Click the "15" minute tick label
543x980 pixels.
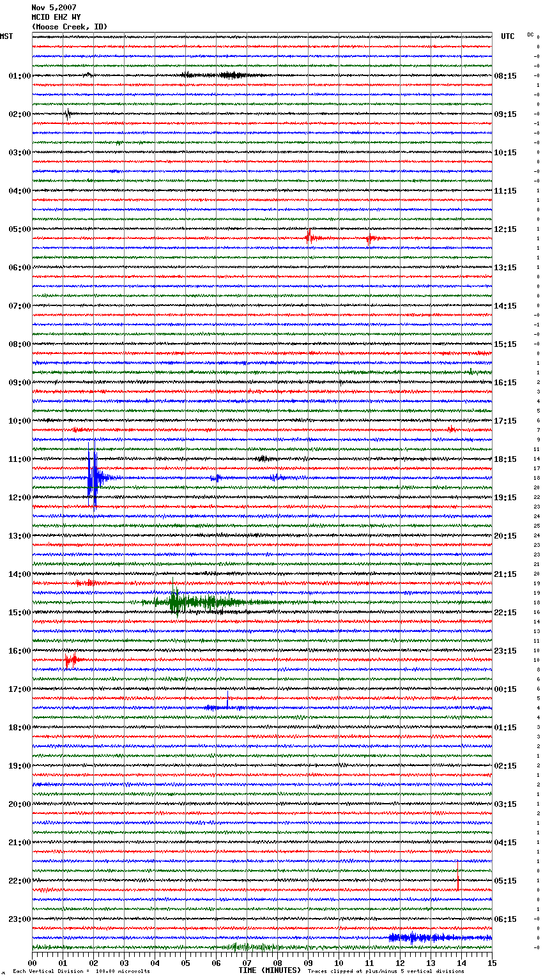click(492, 963)
